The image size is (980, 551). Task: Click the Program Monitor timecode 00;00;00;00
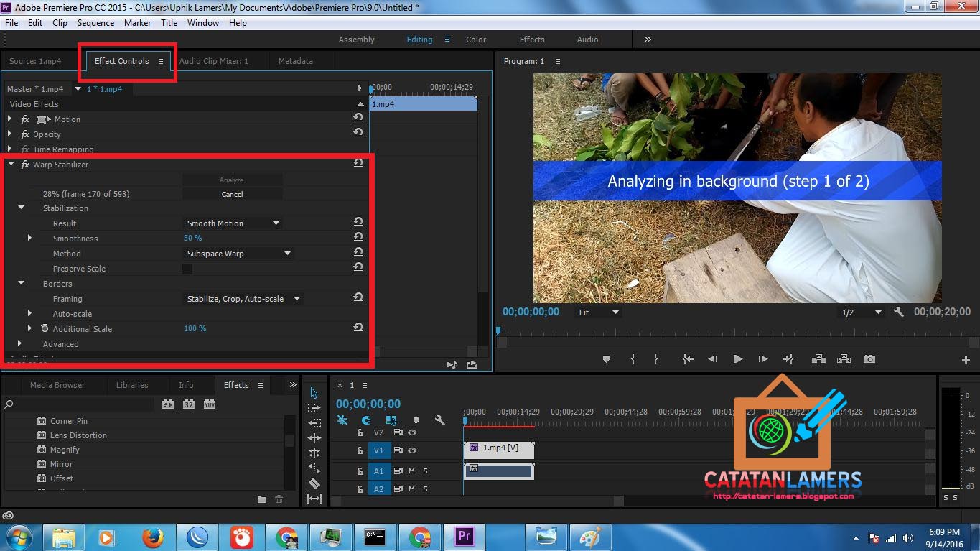(531, 312)
